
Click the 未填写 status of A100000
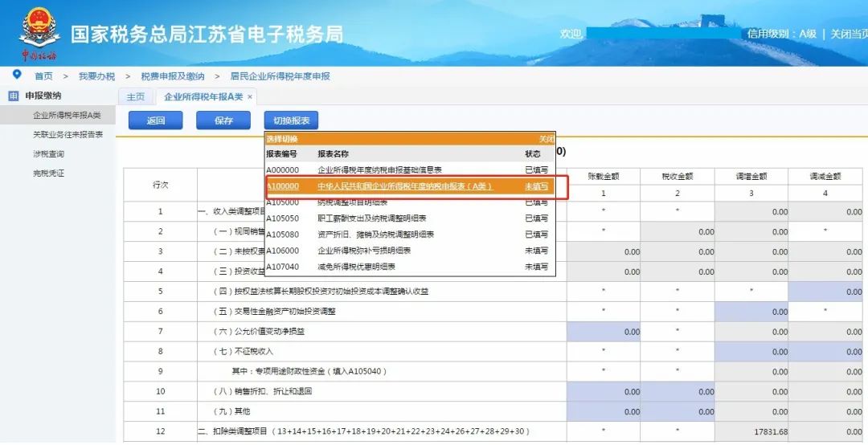click(536, 186)
